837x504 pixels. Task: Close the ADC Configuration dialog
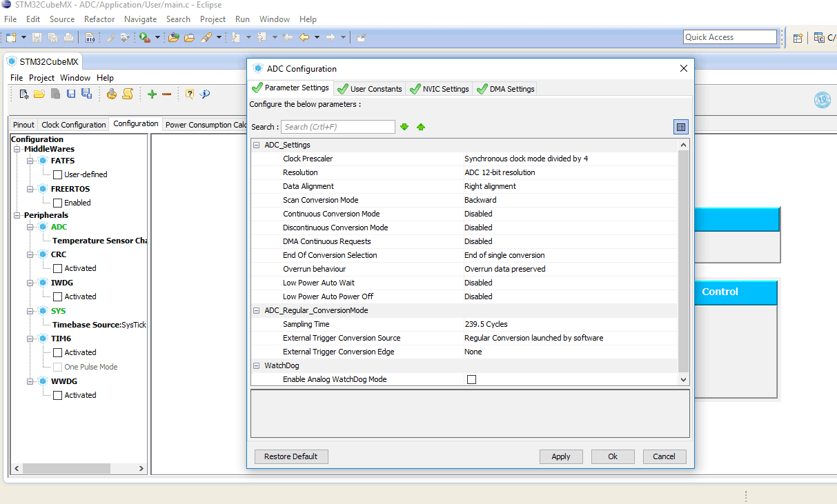[684, 68]
